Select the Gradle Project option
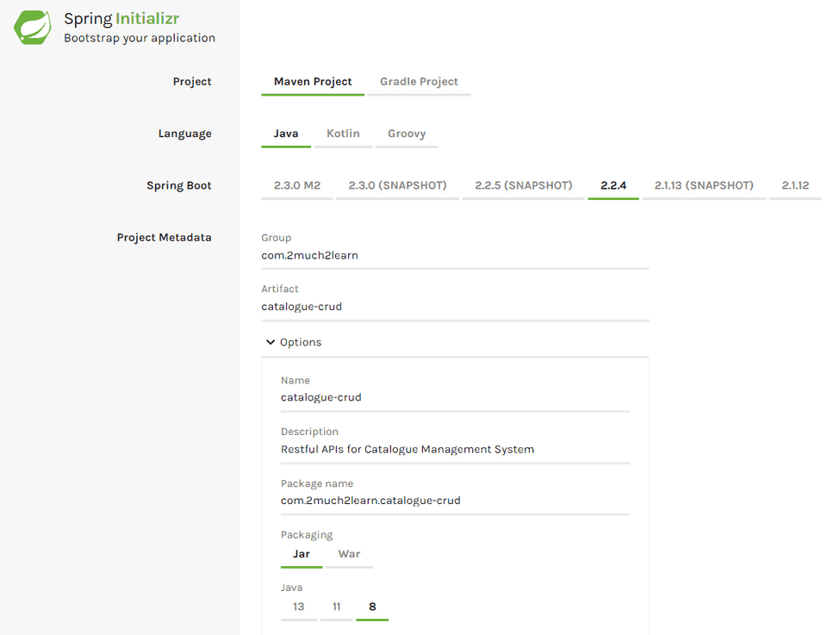The height and width of the screenshot is (635, 840). pos(419,81)
